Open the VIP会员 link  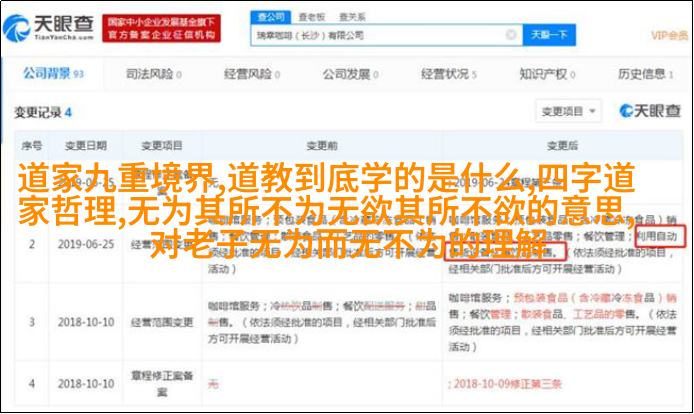(x=669, y=35)
